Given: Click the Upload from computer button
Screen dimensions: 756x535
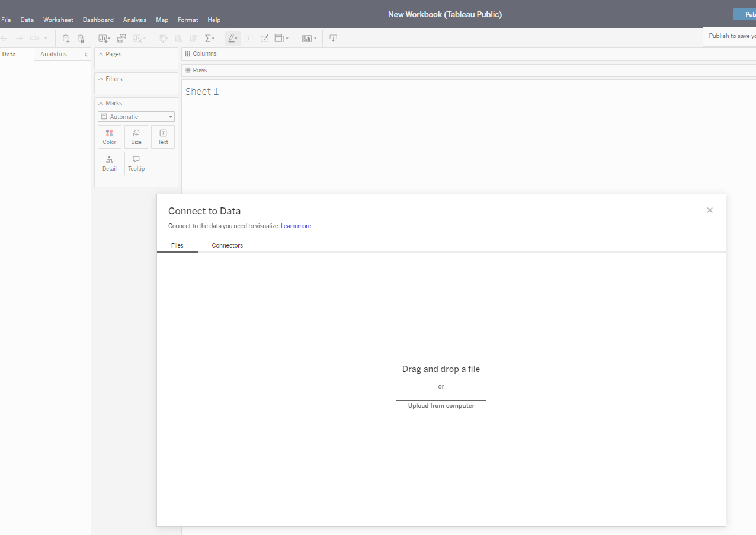Looking at the screenshot, I should point(441,406).
